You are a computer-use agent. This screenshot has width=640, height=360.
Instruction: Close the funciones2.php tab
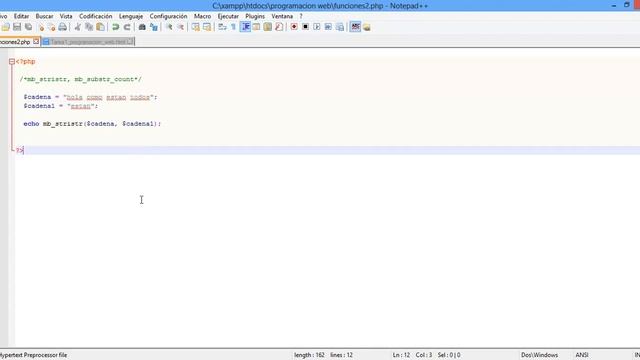36,42
